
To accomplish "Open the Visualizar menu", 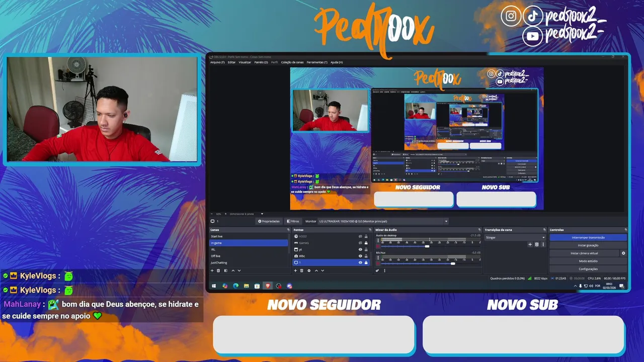I will 245,62.
